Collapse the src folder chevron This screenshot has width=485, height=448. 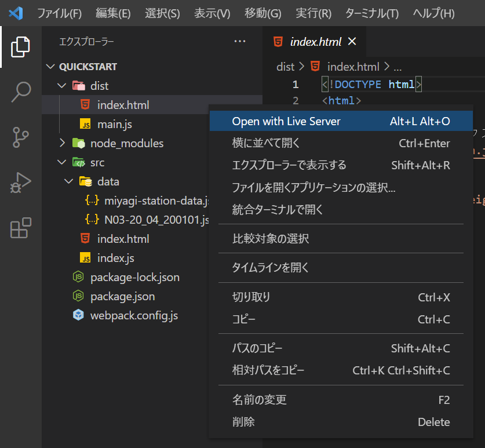(62, 162)
